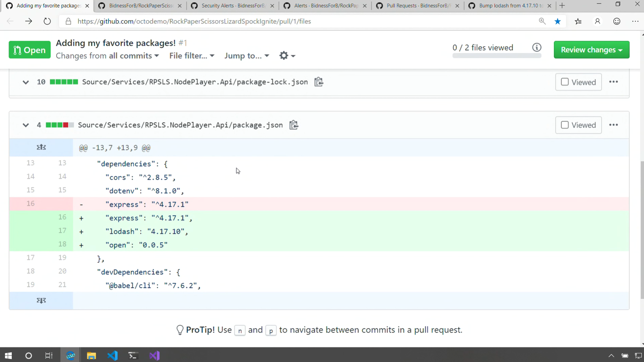Mark package.json as Viewed
This screenshot has width=644, height=362.
(x=578, y=125)
